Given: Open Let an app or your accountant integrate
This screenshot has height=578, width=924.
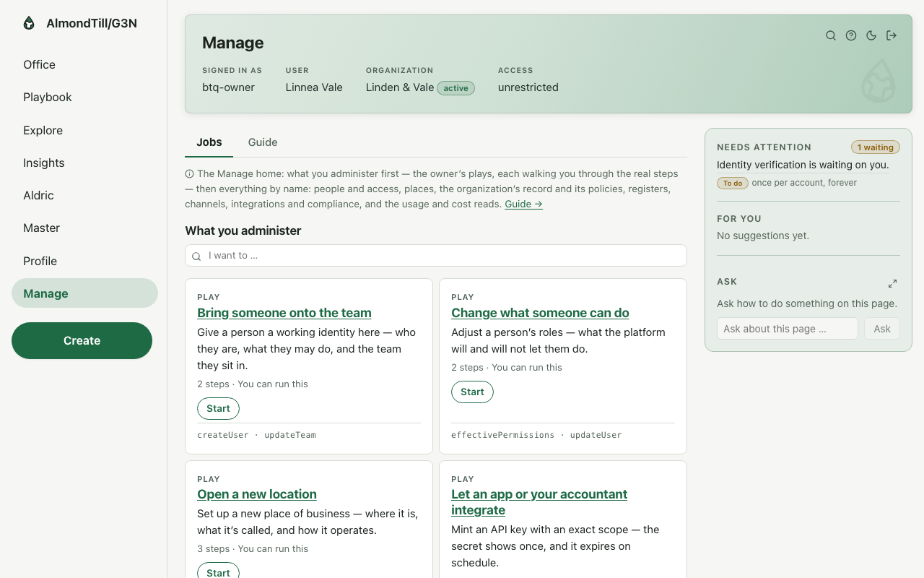Looking at the screenshot, I should pyautogui.click(x=539, y=502).
